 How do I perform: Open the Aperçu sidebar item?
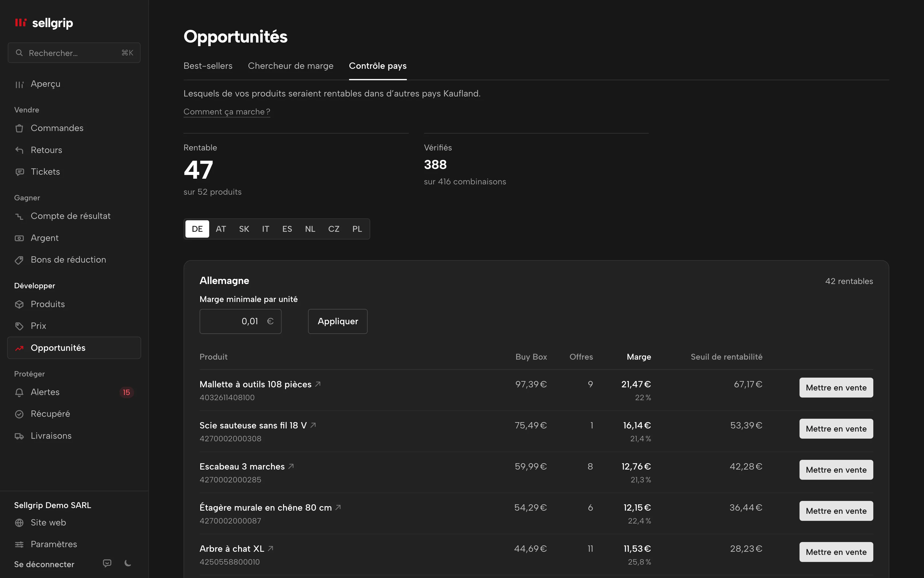pos(74,84)
